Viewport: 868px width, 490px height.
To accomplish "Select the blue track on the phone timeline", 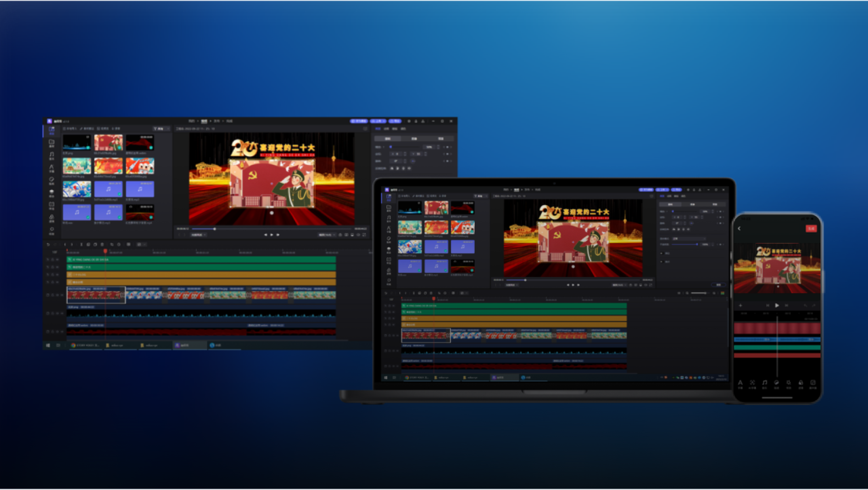I will point(777,339).
